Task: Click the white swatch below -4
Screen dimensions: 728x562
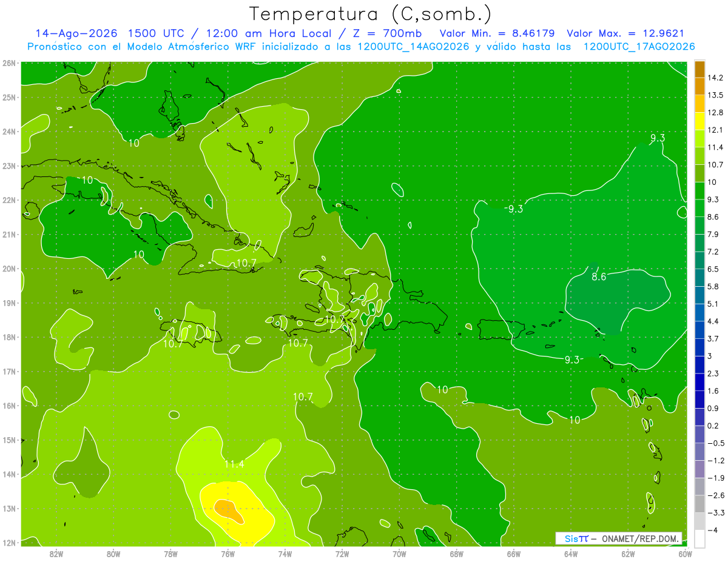Action: pos(700,538)
